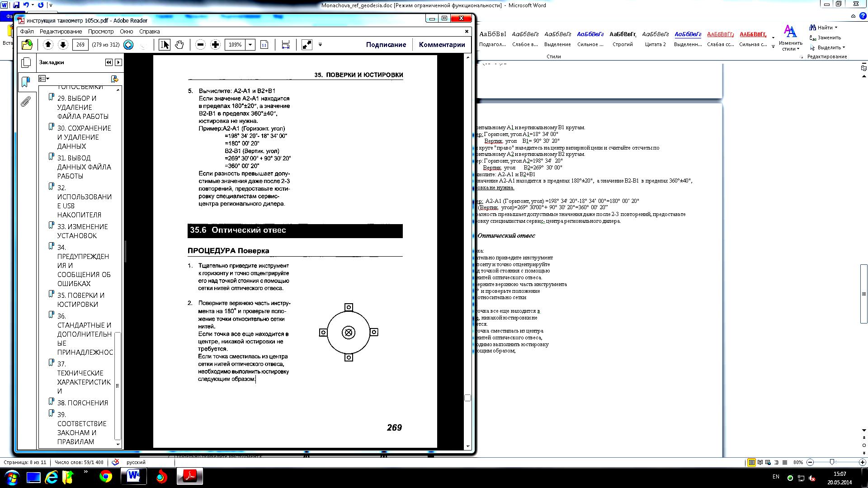
Task: Open bookmark 38. ПОЯСНЕНИЯ
Action: point(82,403)
